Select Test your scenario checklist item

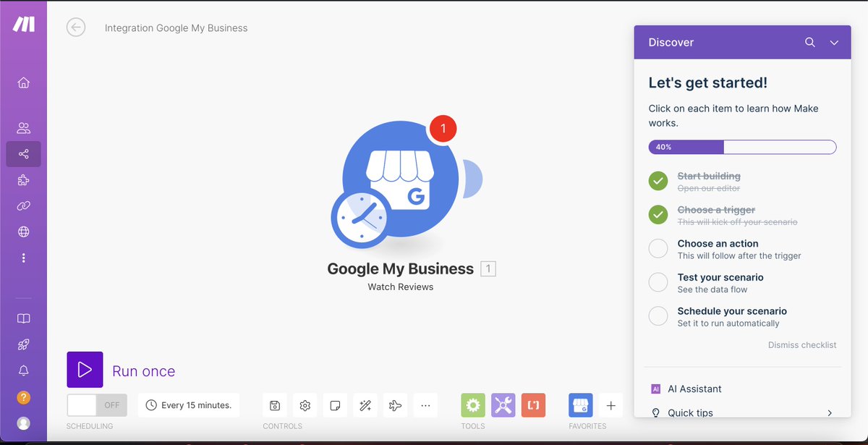[x=742, y=282]
